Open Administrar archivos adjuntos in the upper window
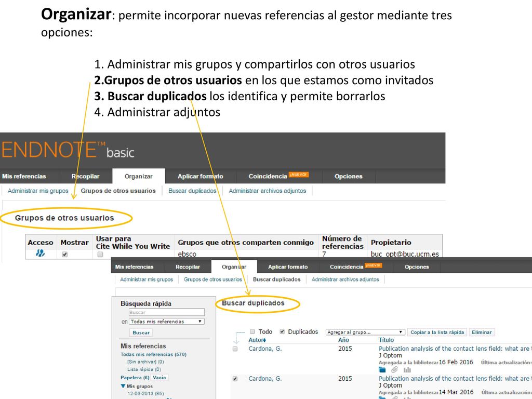 [x=268, y=191]
